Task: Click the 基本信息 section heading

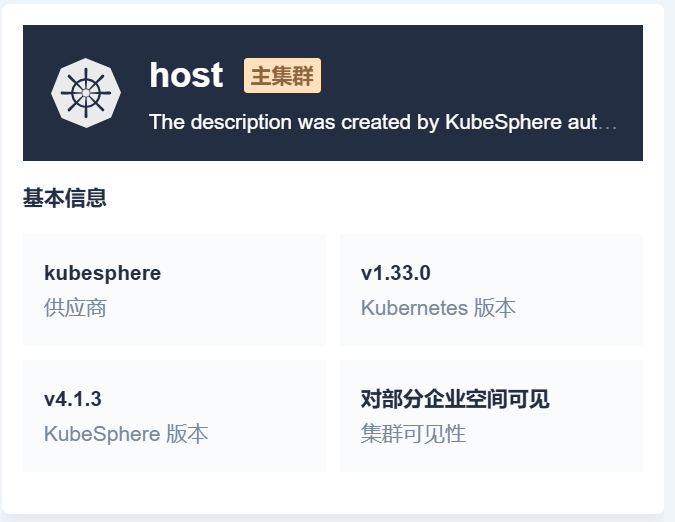Action: 65,198
